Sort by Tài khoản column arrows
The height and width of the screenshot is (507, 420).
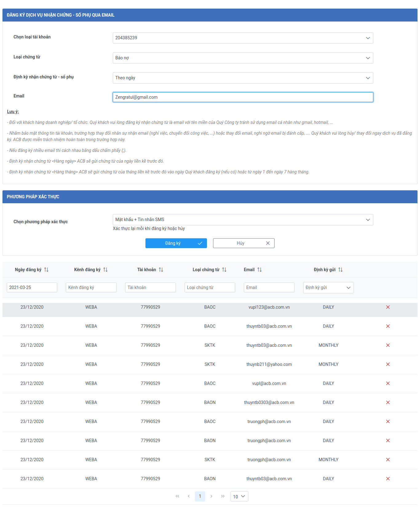coord(161,270)
